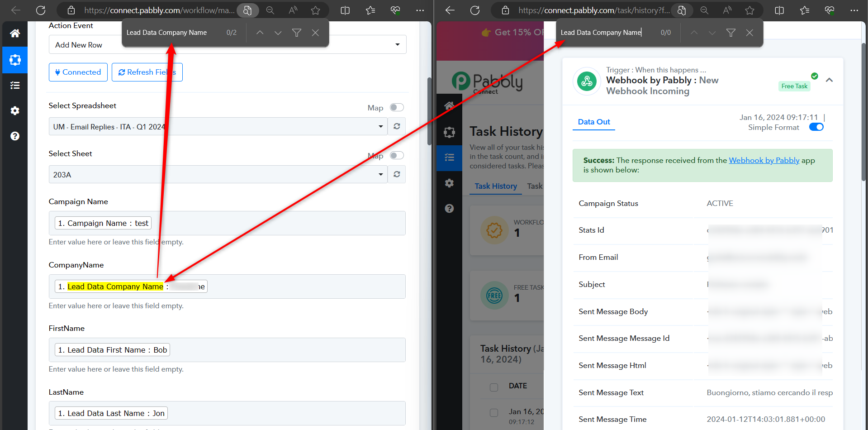This screenshot has width=868, height=430.
Task: Click the Free Task badge
Action: [x=794, y=86]
